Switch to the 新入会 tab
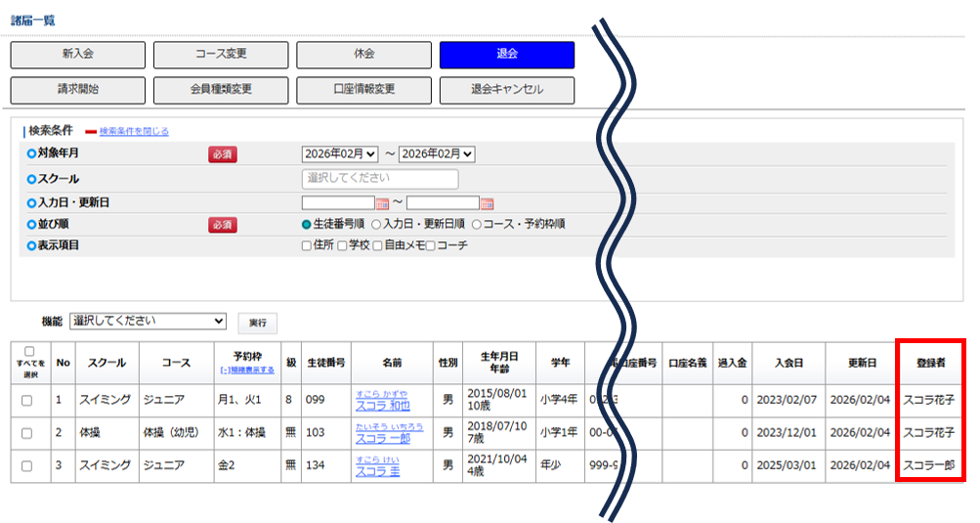This screenshot has width=980, height=523. (78, 55)
